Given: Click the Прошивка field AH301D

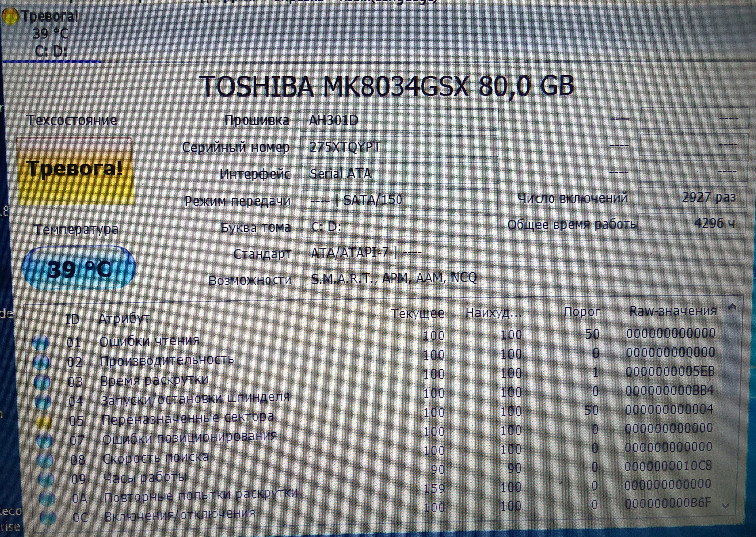Looking at the screenshot, I should point(399,120).
